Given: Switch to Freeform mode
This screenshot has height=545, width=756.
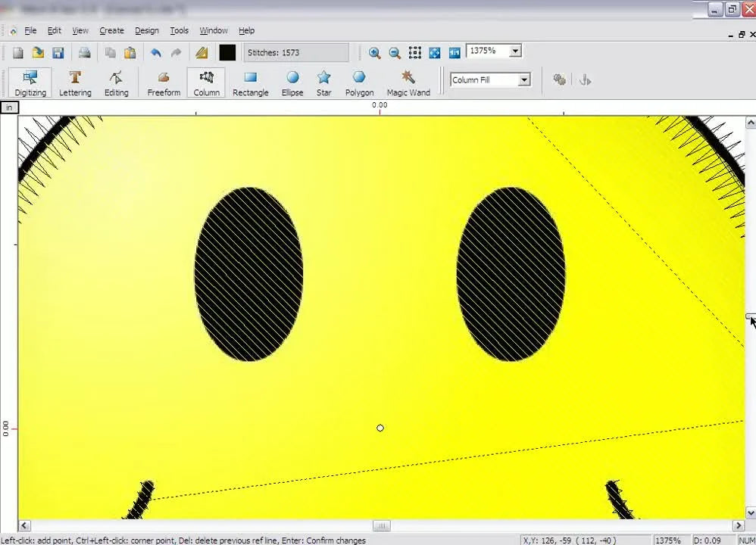Looking at the screenshot, I should (164, 82).
